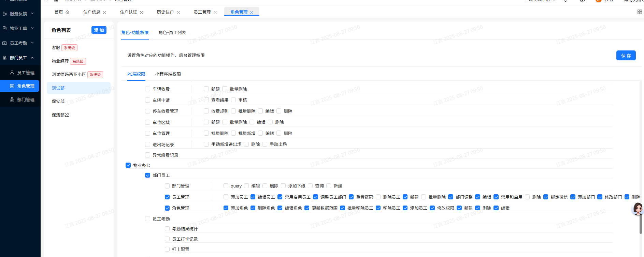Check the 查看结果 checkbox

[x=206, y=100]
